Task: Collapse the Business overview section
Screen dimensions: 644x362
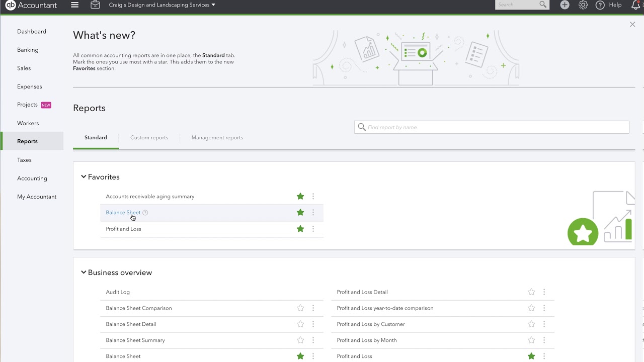Action: [84, 273]
